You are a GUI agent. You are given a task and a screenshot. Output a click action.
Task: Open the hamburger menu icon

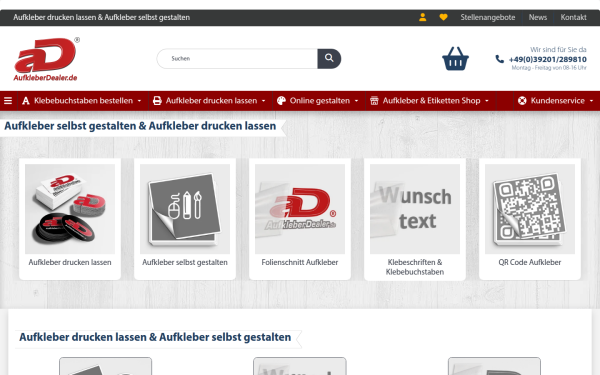pyautogui.click(x=8, y=101)
